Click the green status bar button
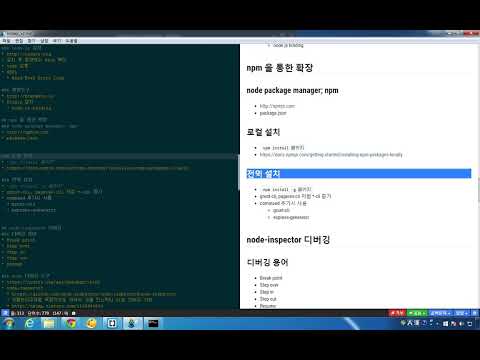 click(417, 313)
